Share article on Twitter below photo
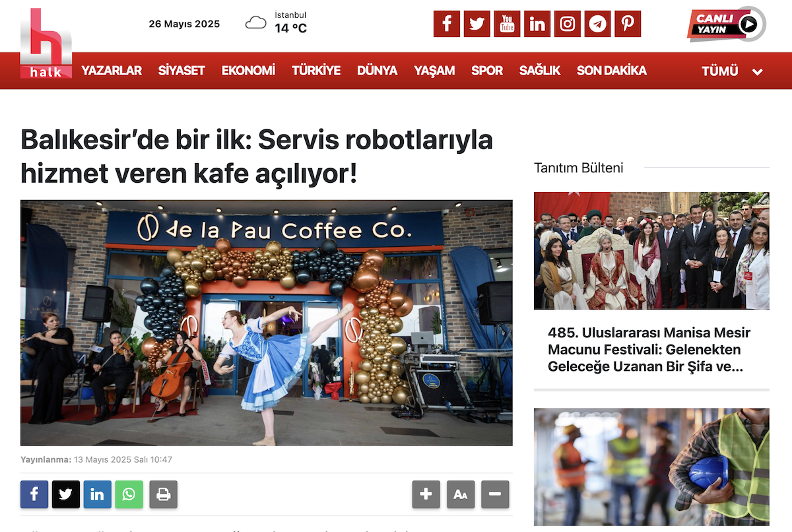The width and height of the screenshot is (792, 532). (x=66, y=494)
